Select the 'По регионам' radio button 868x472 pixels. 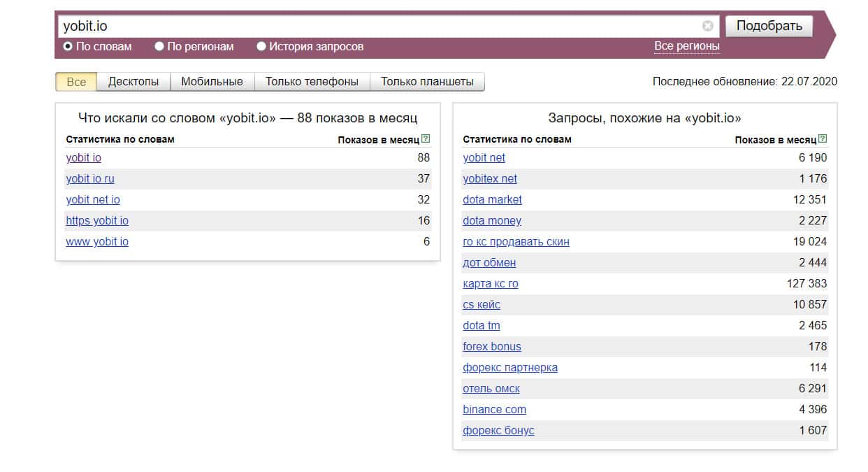pyautogui.click(x=159, y=47)
